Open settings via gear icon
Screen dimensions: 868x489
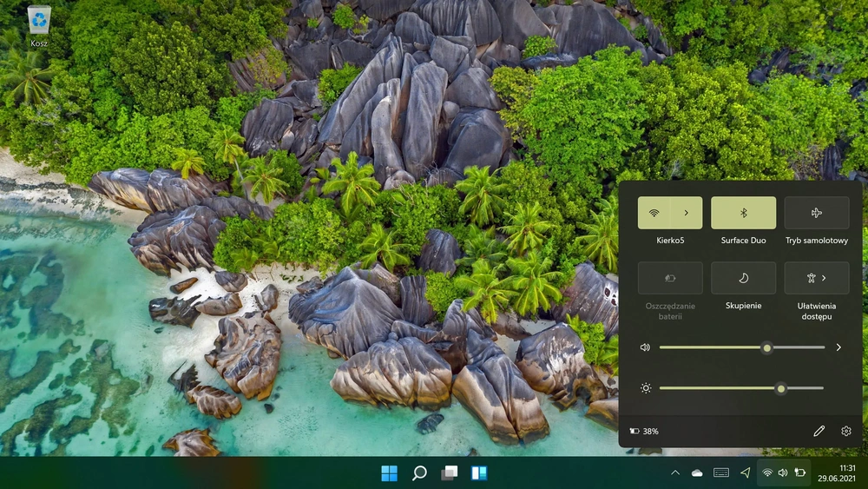click(x=845, y=431)
